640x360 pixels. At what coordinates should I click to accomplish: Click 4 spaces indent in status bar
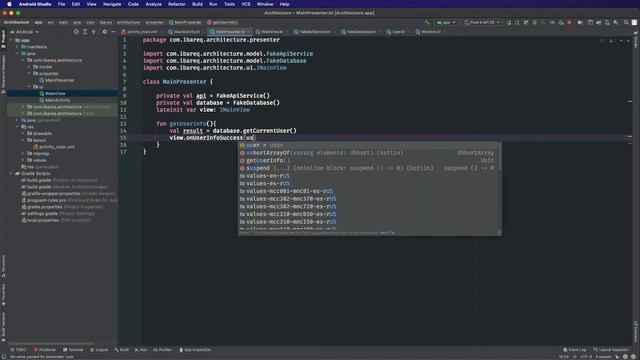[603, 357]
